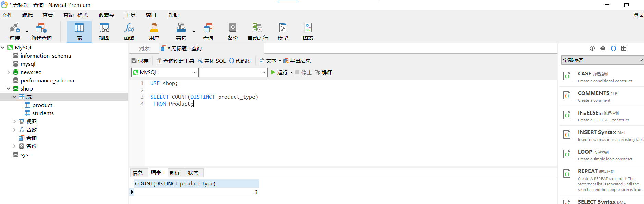Viewport: 644px width, 204px height.
Task: Collapse the 表 tables node
Action: [14, 97]
